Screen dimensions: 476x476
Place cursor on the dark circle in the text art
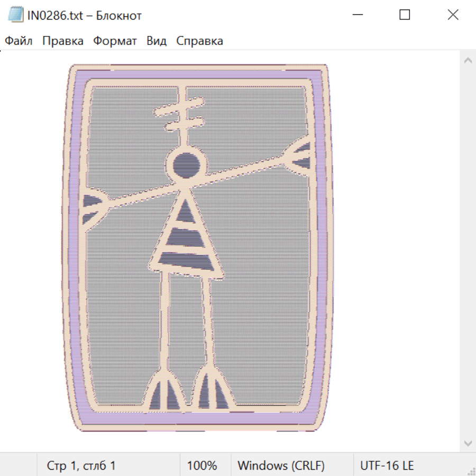pyautogui.click(x=186, y=164)
